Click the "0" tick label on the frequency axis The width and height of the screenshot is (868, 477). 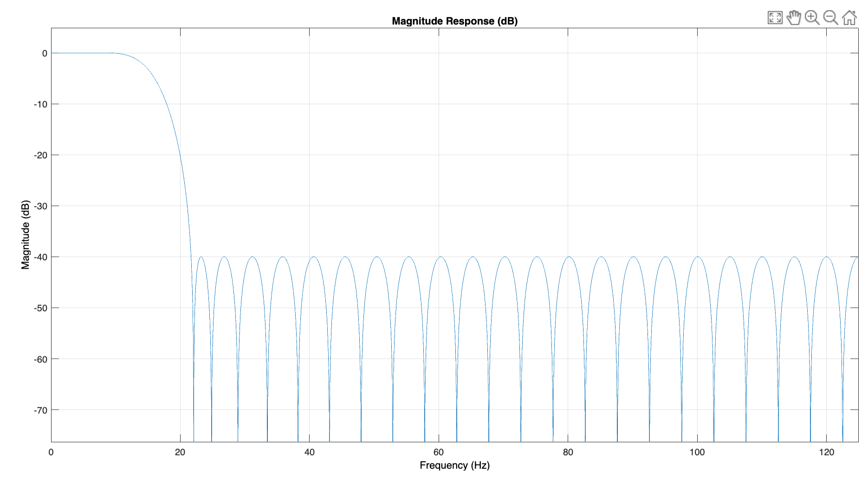pos(51,452)
